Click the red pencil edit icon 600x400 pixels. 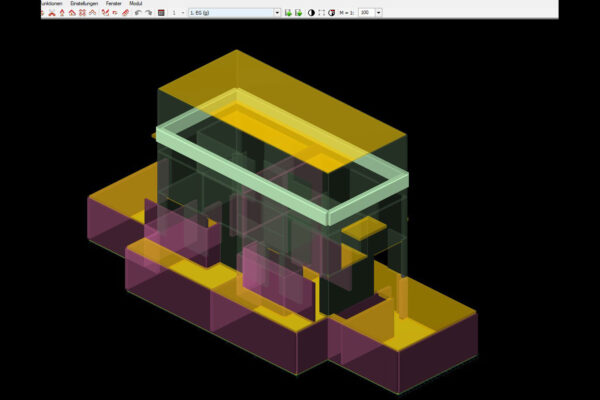point(126,13)
